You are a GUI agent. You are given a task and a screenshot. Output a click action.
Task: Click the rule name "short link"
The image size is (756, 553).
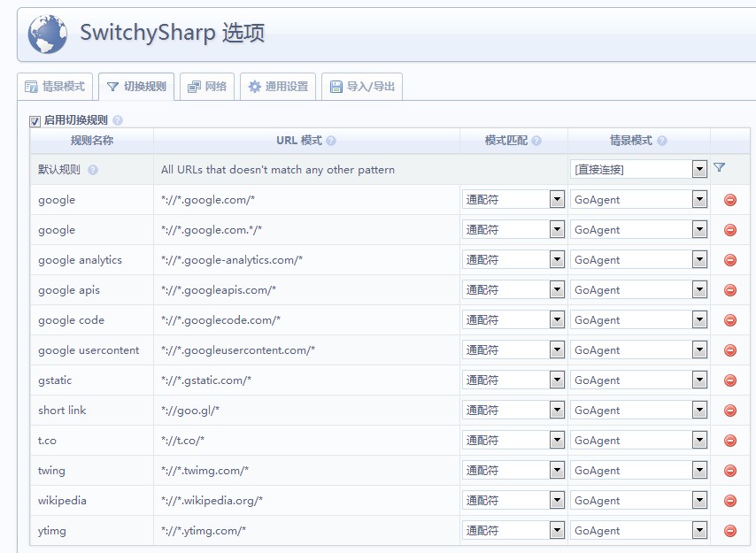click(x=62, y=411)
